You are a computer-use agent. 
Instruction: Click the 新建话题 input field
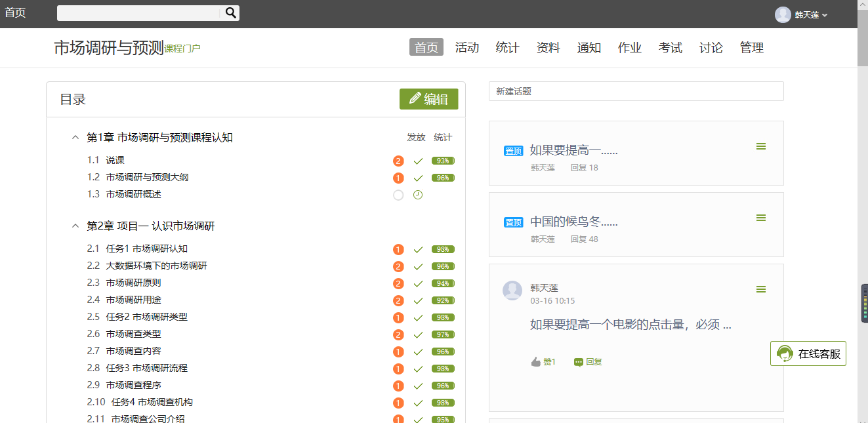pyautogui.click(x=636, y=91)
